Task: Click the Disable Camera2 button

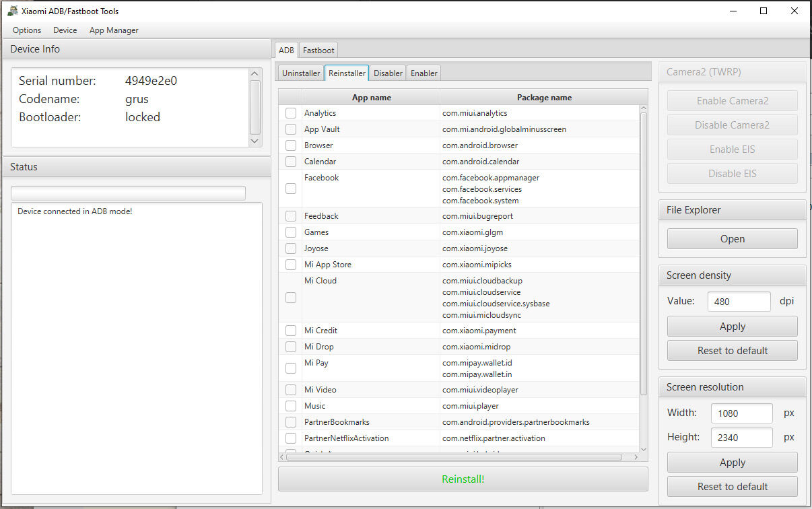Action: pyautogui.click(x=733, y=125)
